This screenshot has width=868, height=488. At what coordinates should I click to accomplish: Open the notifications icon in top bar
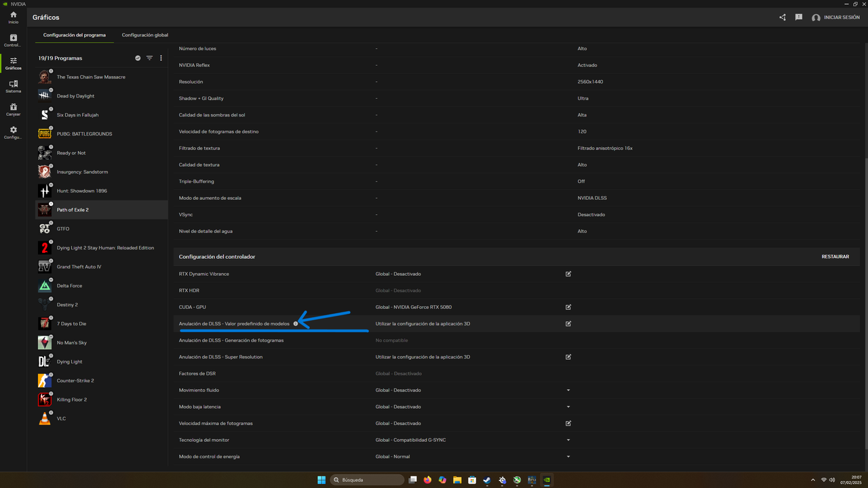799,18
